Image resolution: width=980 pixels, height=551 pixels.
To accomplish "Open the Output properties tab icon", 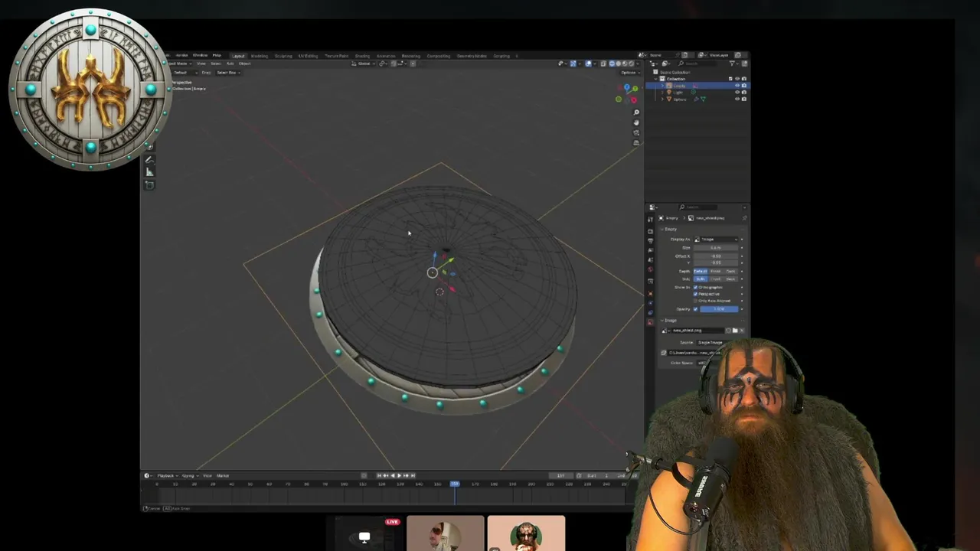I will [651, 241].
